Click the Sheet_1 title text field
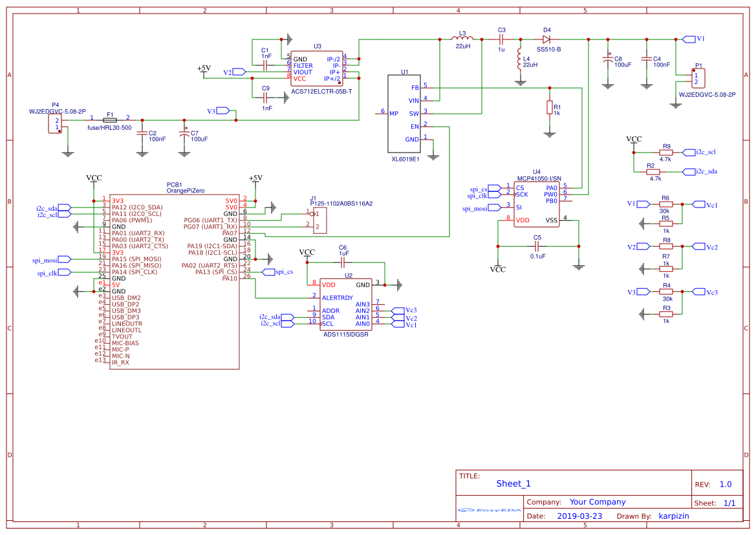Image resolution: width=756 pixels, height=535 pixels. (512, 483)
